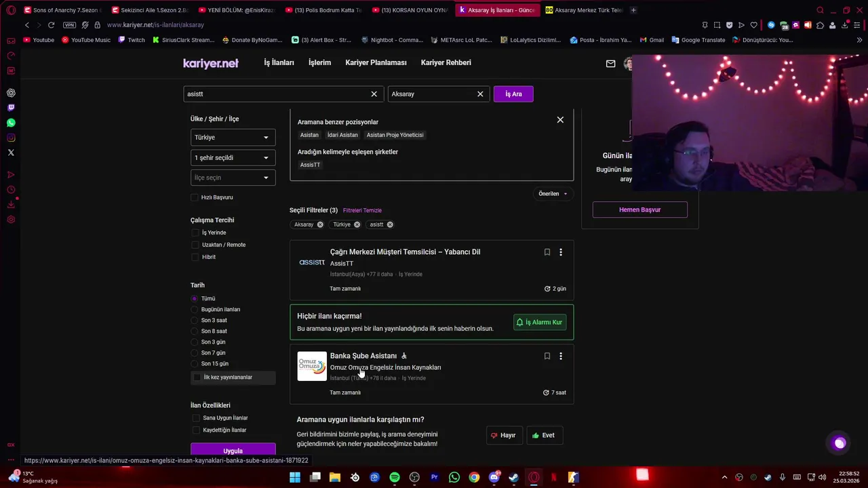
Task: Click the Uygula apply filters button
Action: [233, 451]
